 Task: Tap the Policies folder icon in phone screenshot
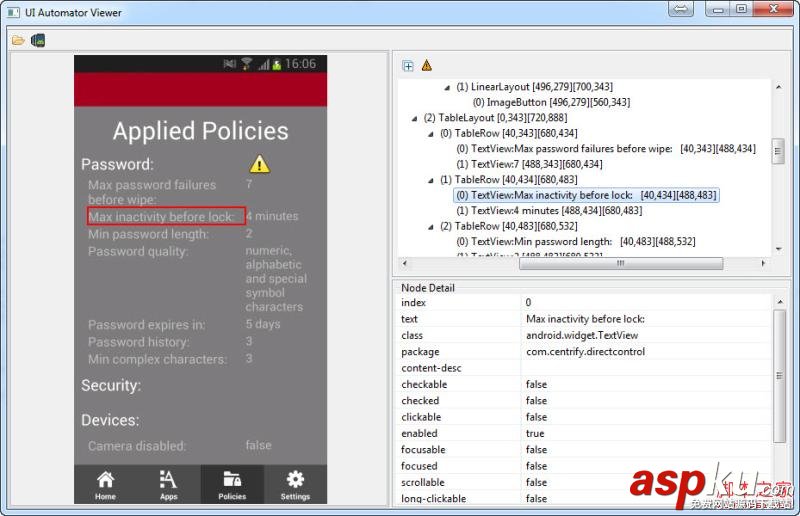[x=232, y=484]
